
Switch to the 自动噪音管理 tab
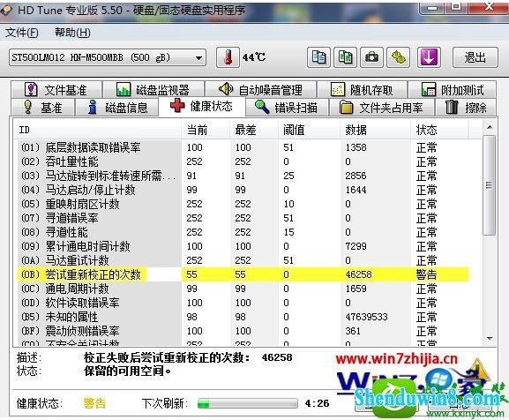tap(260, 90)
